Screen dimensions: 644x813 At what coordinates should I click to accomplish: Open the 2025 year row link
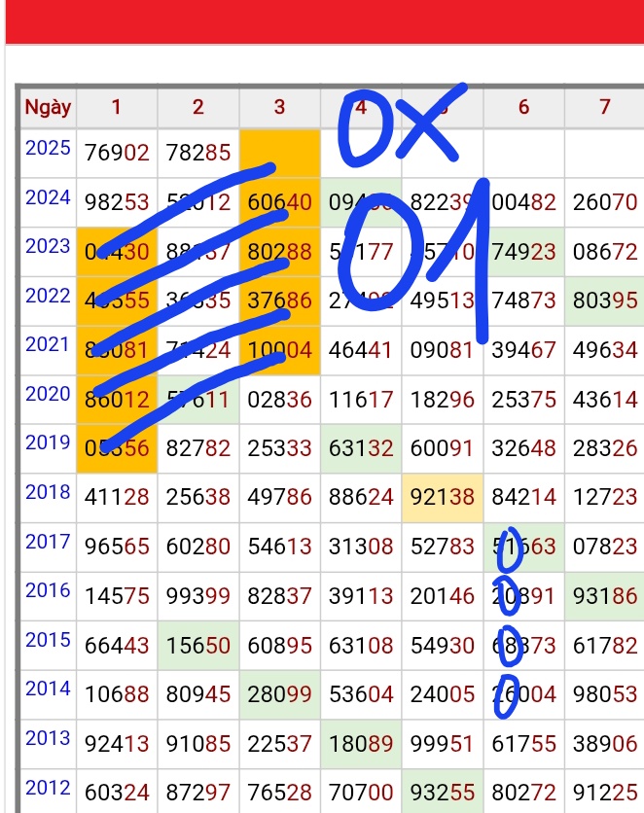click(x=48, y=149)
